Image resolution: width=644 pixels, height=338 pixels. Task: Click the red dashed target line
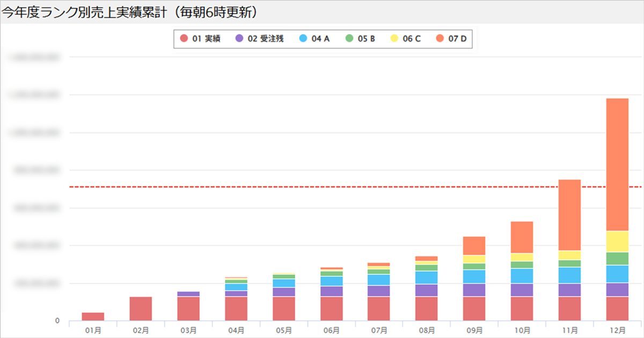322,187
